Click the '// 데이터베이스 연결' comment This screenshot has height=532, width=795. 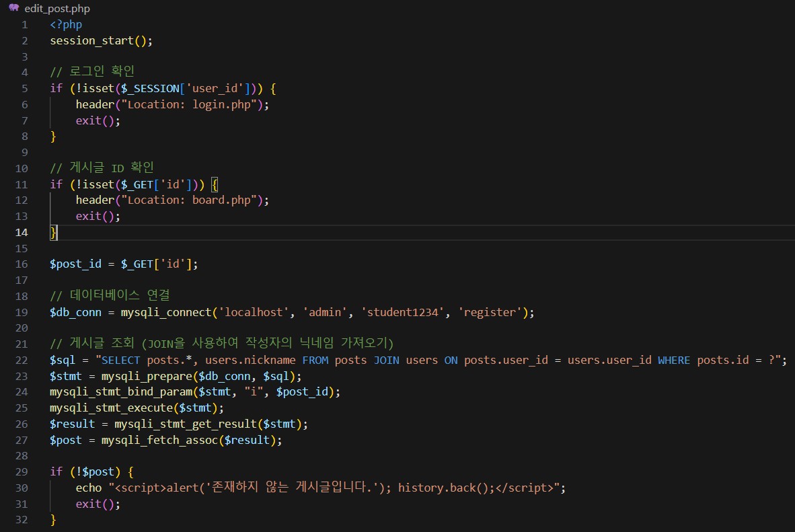pos(110,295)
